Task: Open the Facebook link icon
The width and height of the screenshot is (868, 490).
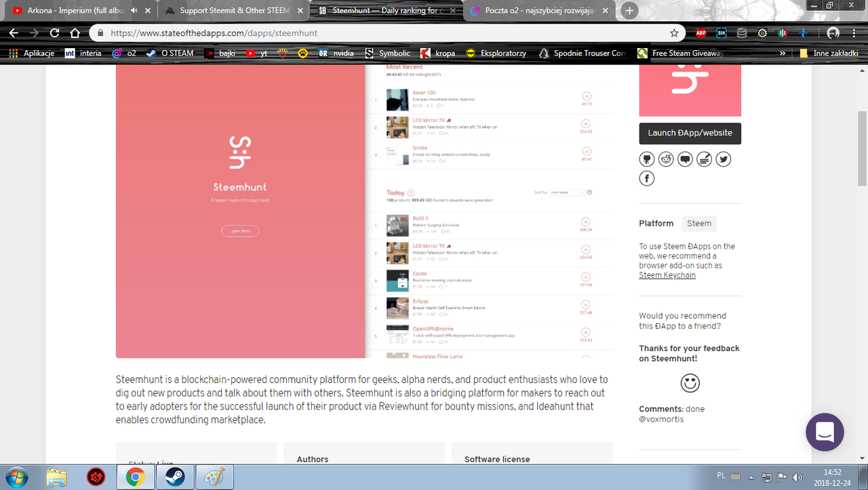Action: 647,178
